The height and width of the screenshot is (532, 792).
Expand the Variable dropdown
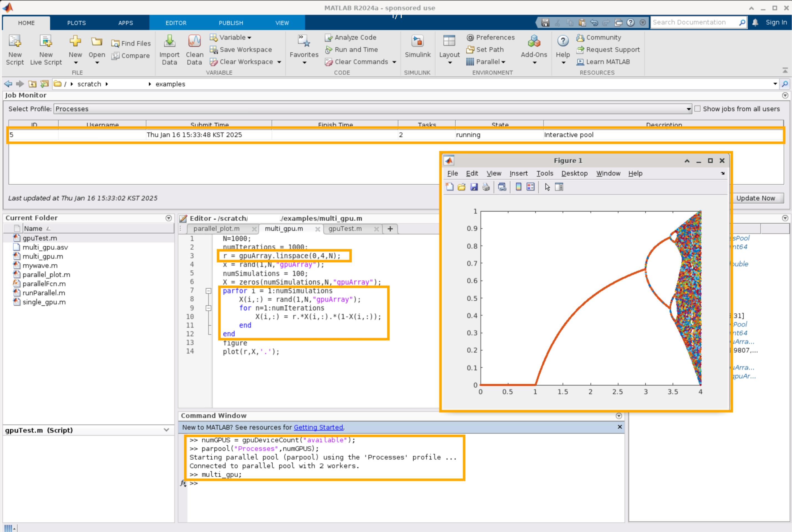tap(249, 38)
